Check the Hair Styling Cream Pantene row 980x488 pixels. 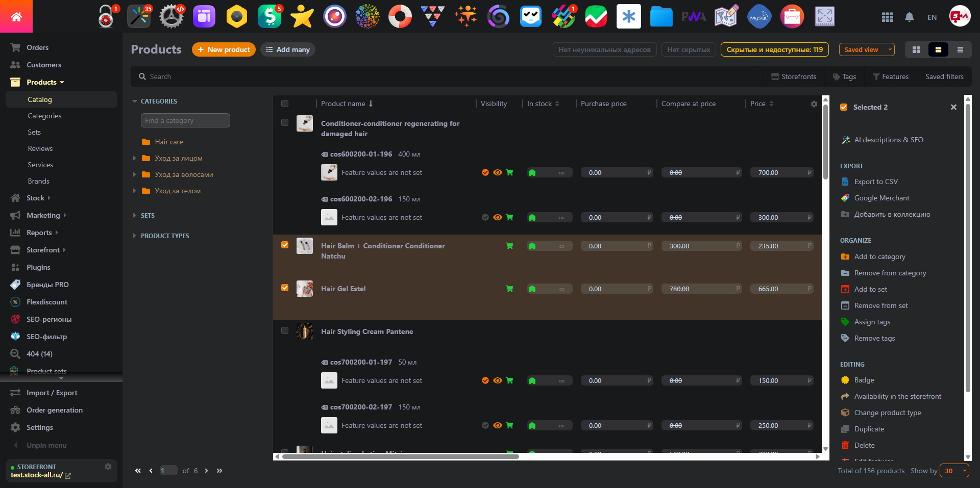coord(285,330)
